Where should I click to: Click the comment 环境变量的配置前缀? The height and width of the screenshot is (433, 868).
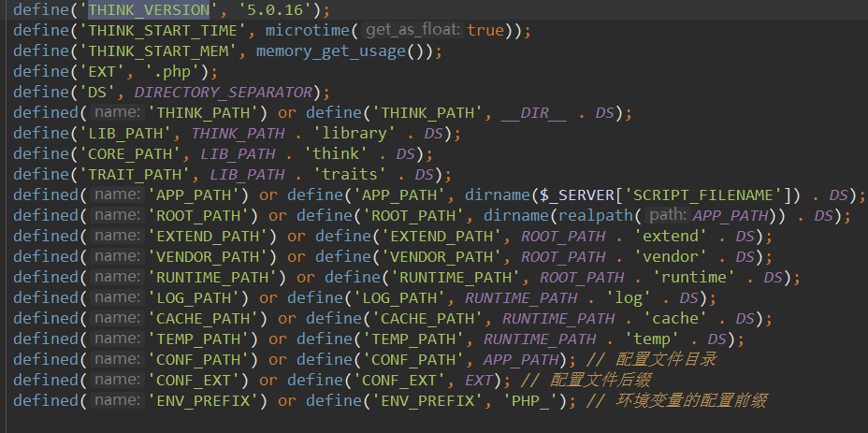point(690,401)
